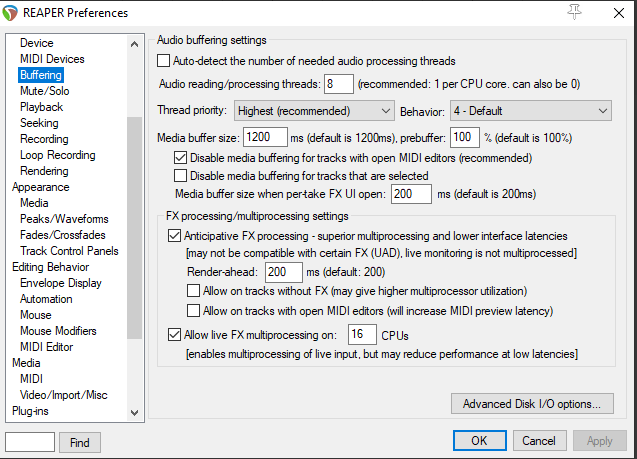Open Mouse Modifiers preferences

[58, 331]
